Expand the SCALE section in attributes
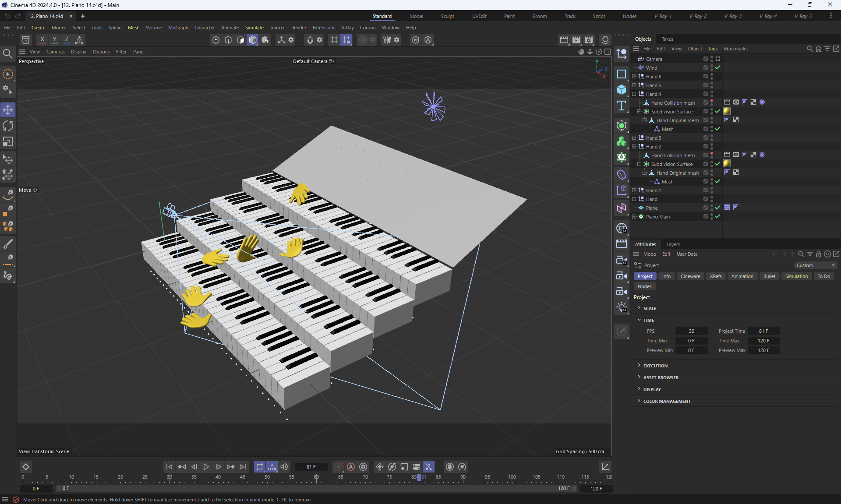The width and height of the screenshot is (841, 504). [650, 308]
